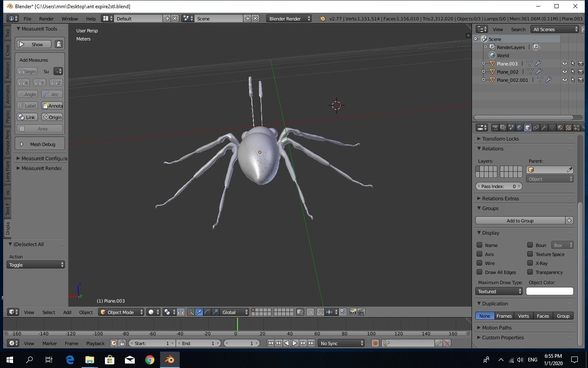
Task: Open the Particles properties tab
Action: [x=577, y=128]
